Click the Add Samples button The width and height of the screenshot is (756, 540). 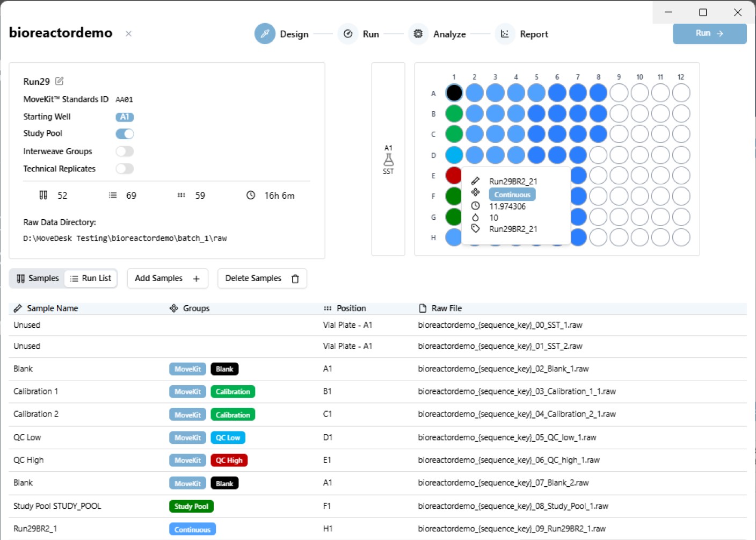pyautogui.click(x=168, y=278)
